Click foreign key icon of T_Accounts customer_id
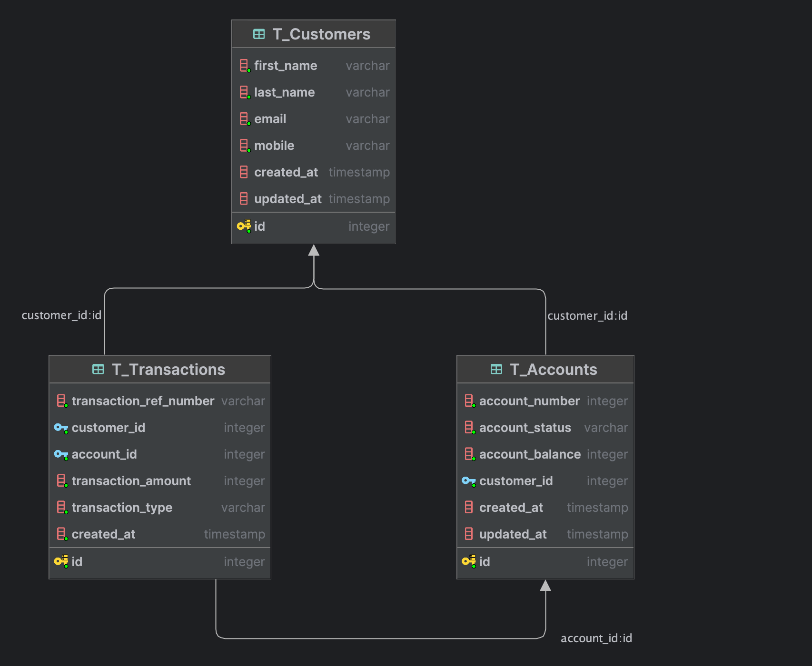Screen dimensions: 812x666 [469, 481]
